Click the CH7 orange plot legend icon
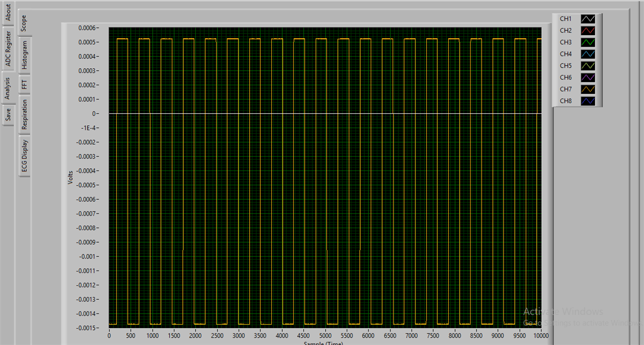This screenshot has height=345, width=644. (589, 89)
